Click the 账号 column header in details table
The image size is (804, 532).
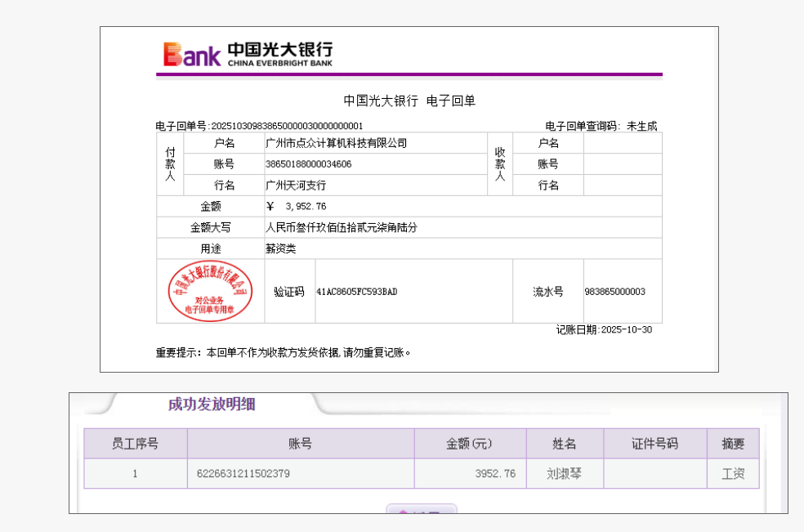coord(300,444)
